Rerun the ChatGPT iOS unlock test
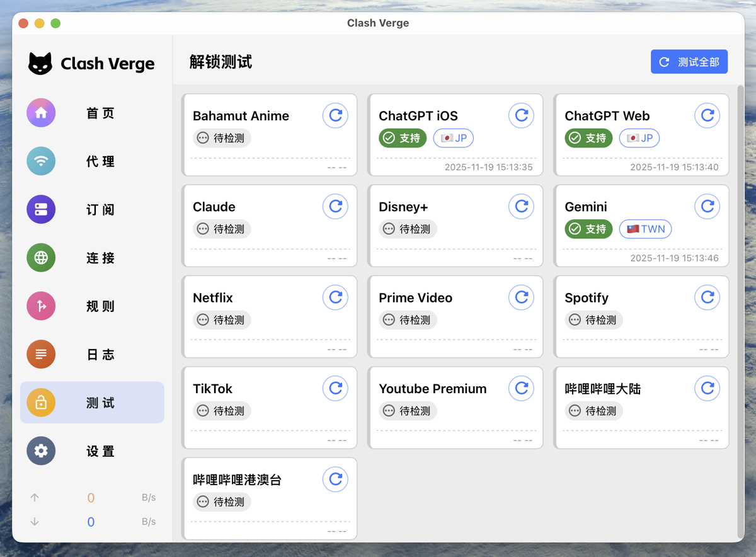756x557 pixels. pyautogui.click(x=521, y=116)
